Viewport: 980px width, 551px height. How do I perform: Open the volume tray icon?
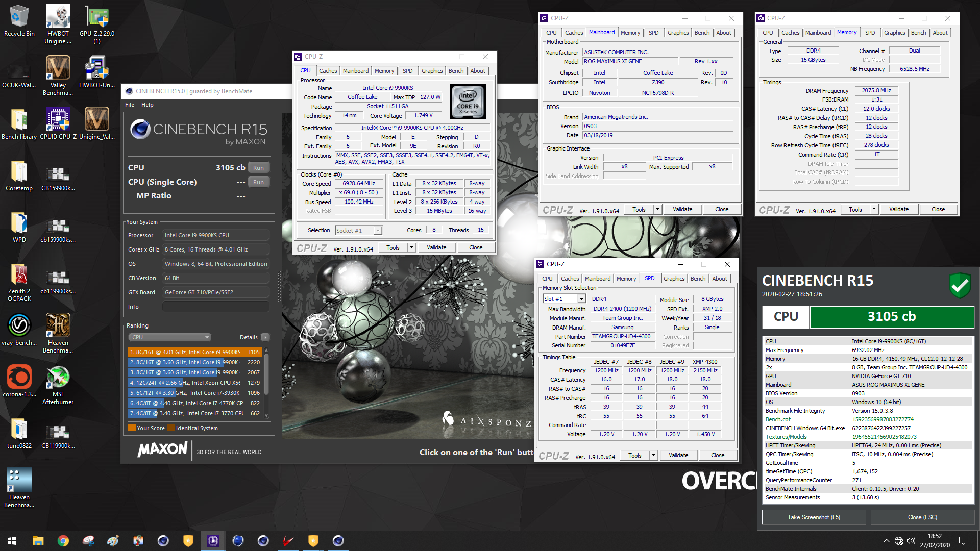[x=911, y=541]
